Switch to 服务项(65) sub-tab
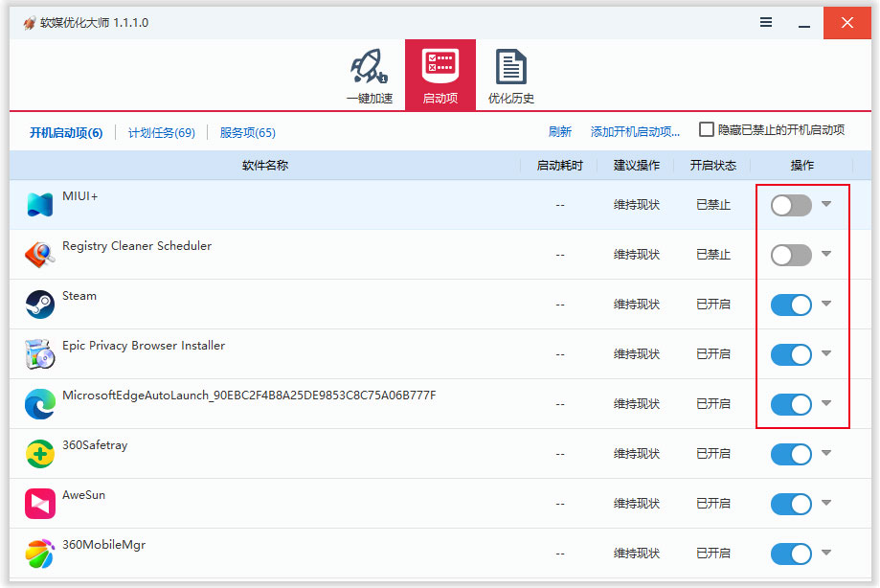The height and width of the screenshot is (588, 880). tap(247, 133)
